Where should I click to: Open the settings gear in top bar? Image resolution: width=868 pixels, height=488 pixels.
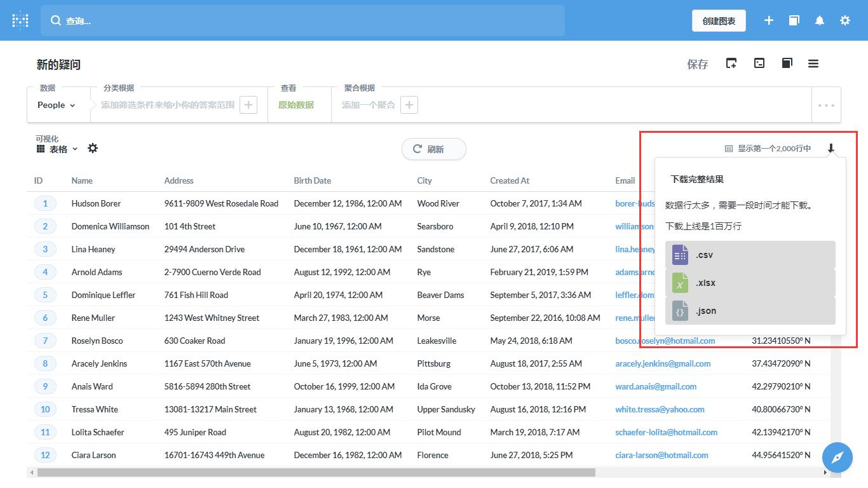[x=845, y=20]
